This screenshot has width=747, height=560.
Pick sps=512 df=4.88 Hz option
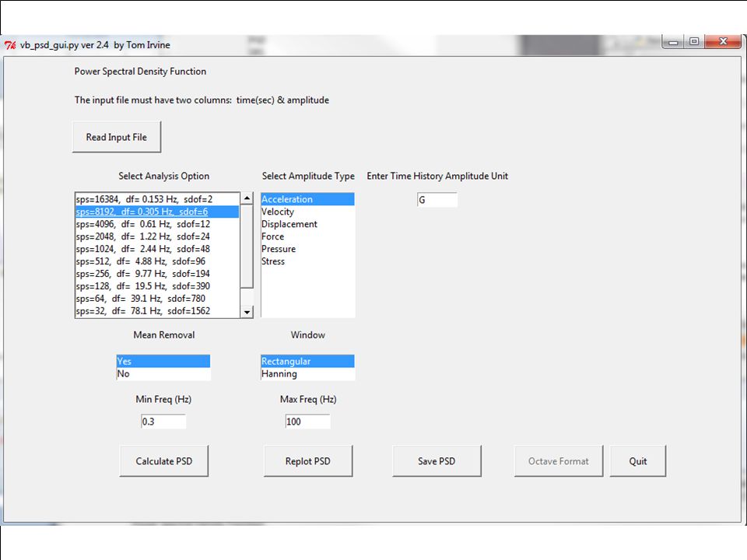coord(158,261)
